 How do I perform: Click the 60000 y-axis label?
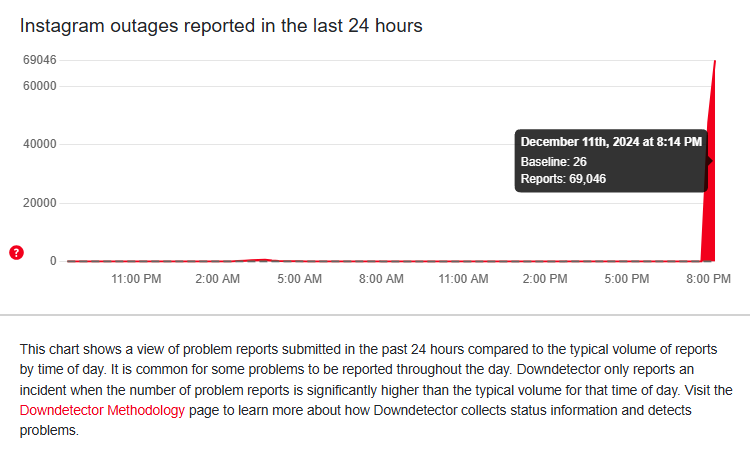click(40, 86)
